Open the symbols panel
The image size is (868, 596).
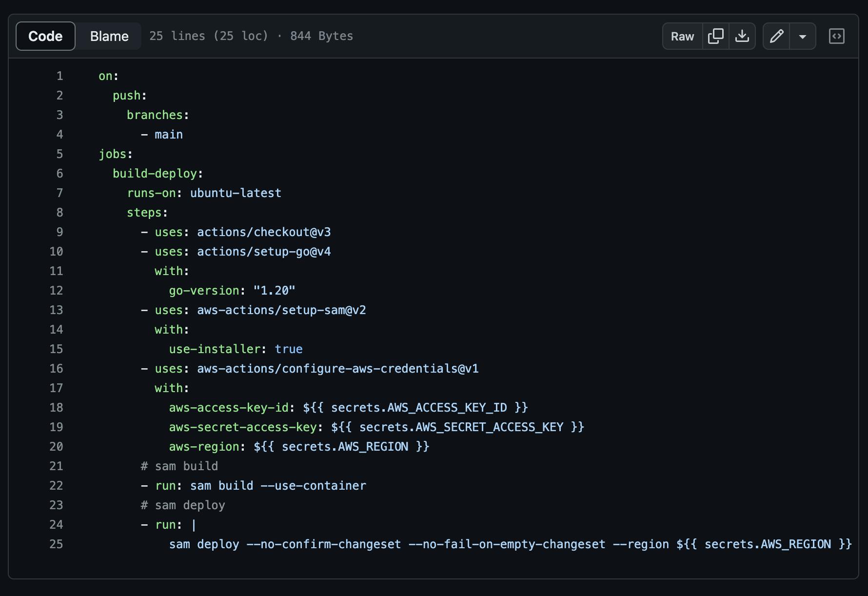click(836, 36)
